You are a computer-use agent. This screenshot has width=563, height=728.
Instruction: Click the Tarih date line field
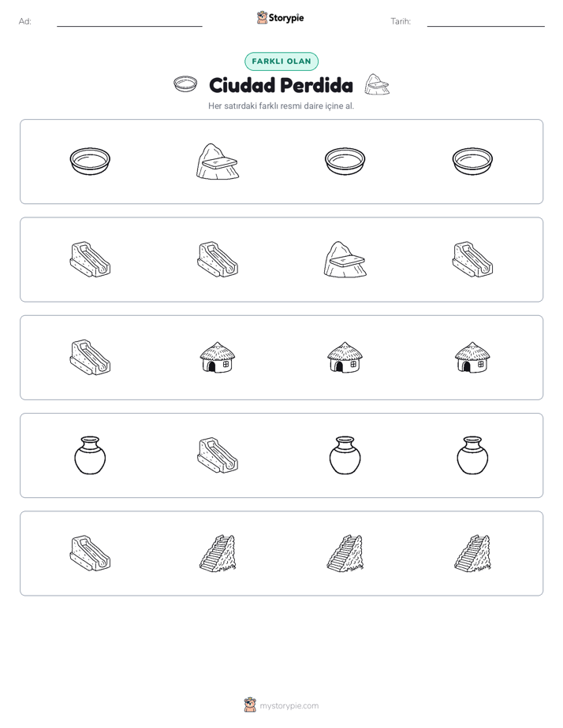pyautogui.click(x=486, y=21)
